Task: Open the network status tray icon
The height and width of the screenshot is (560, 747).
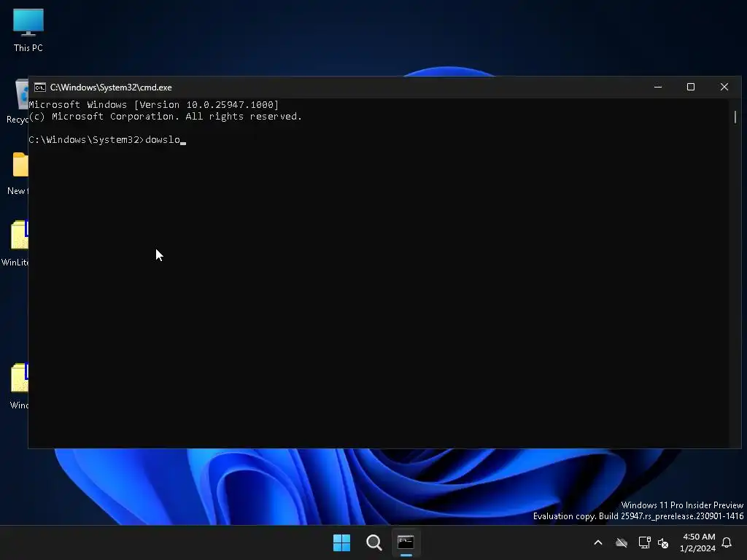Action: (x=644, y=542)
